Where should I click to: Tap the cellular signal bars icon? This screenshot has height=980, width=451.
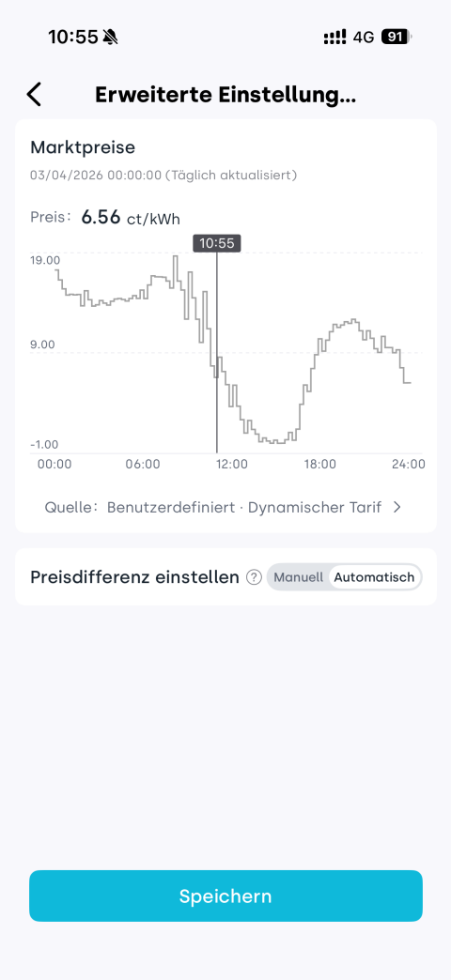[334, 38]
